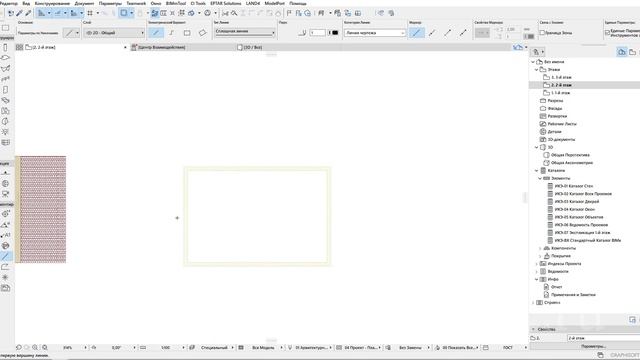
Task: Select the rotated rectangle geometry method icon
Action: click(x=202, y=33)
